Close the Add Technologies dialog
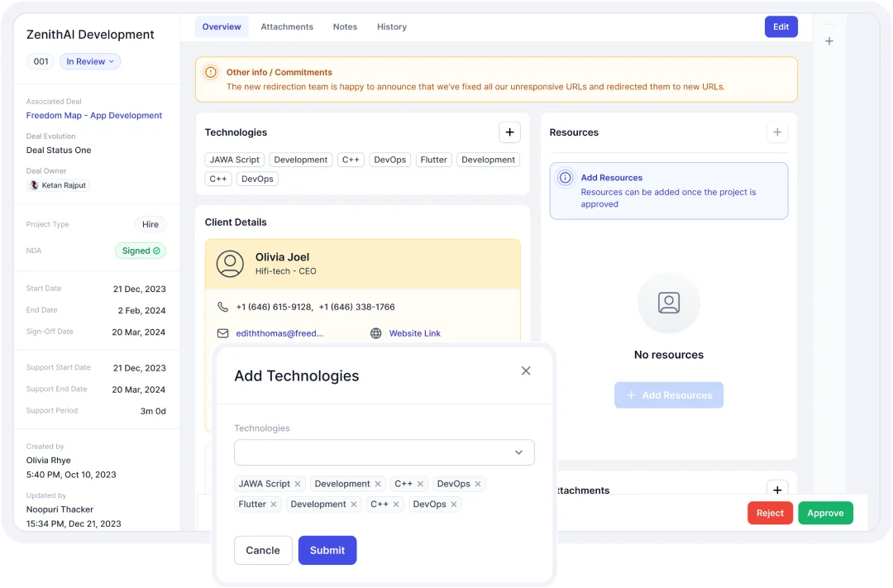This screenshot has height=588, width=893. coord(526,370)
